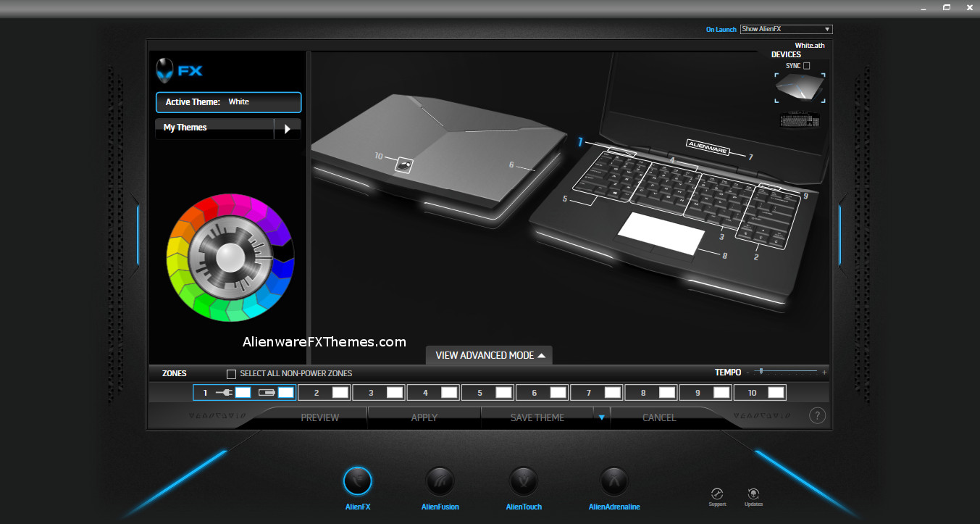Screen dimensions: 980x524
Task: Click zone 8 color swatch
Action: tap(667, 392)
